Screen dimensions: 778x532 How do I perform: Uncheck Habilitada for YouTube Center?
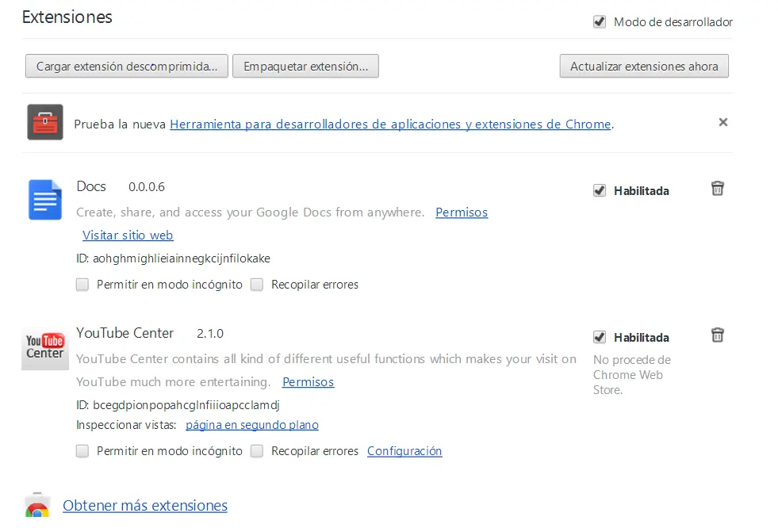[600, 337]
